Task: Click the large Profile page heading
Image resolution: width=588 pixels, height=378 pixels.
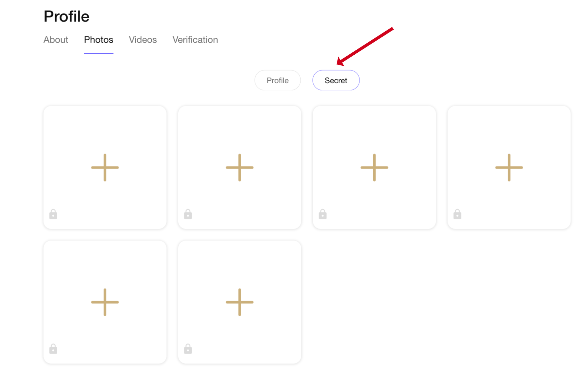Action: pyautogui.click(x=67, y=16)
